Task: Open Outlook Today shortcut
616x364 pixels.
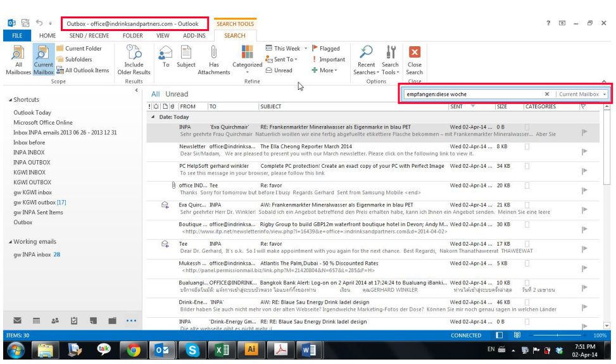Action: coord(32,113)
